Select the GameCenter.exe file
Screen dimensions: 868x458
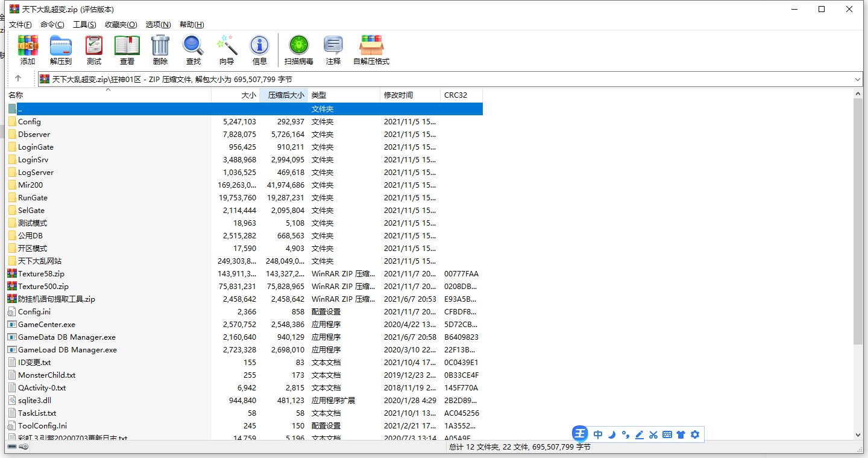coord(46,325)
